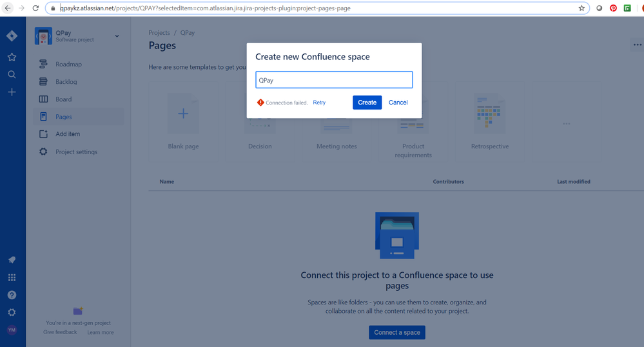Viewport: 644px width, 347px height.
Task: Bookmark the page with star icon
Action: point(581,8)
